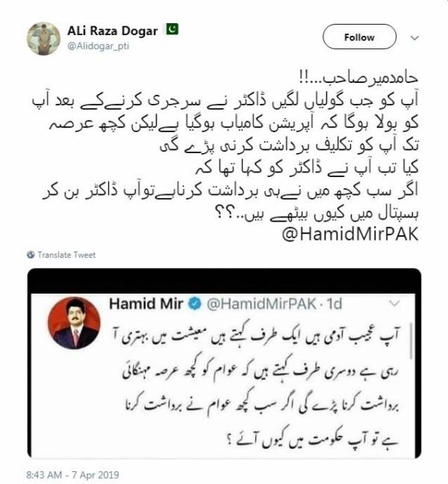Open Hamid Mir's profile picture in embedded tweet
Viewport: 448px width, 484px height.
click(74, 323)
